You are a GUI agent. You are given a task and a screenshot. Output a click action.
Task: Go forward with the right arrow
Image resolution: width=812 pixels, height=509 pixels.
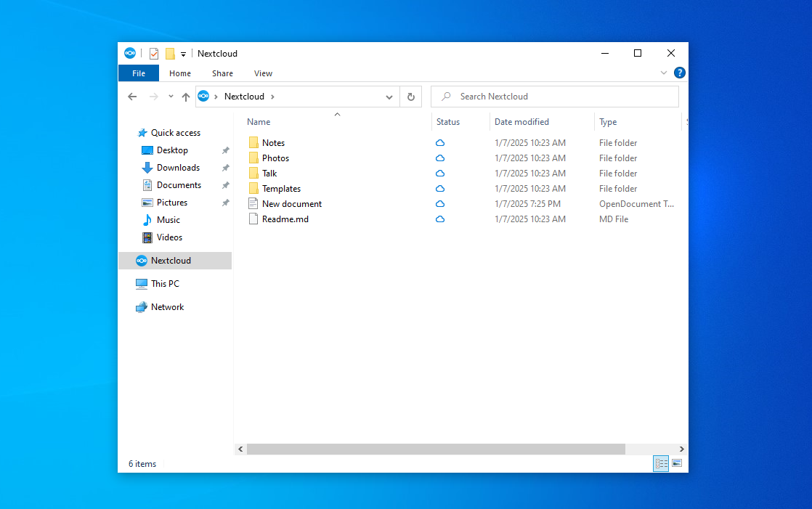point(153,97)
